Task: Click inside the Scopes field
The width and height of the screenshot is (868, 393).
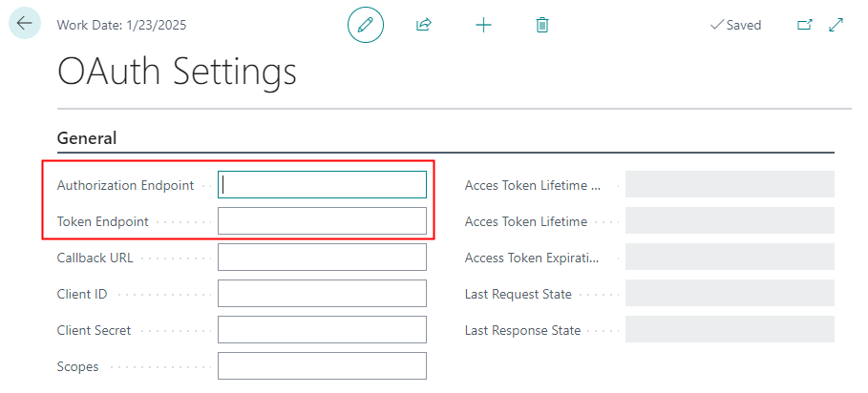Action: (x=322, y=366)
